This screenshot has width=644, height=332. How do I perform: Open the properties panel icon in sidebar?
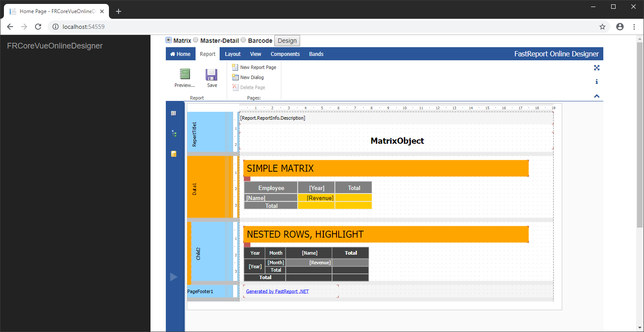pyautogui.click(x=174, y=113)
